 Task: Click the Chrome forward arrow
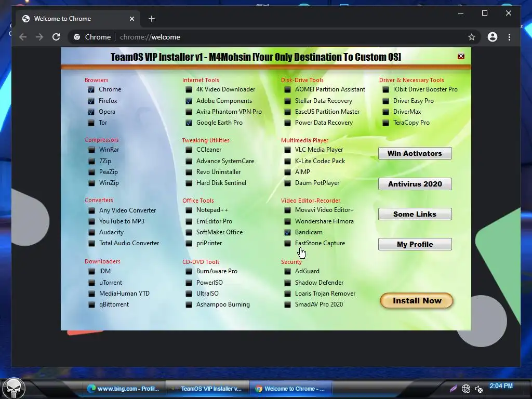click(39, 37)
